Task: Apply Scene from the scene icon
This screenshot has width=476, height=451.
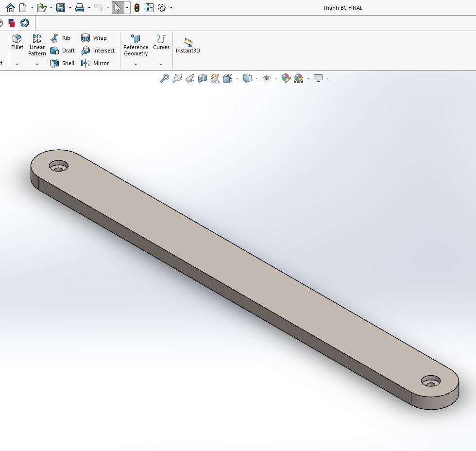Action: tap(298, 78)
